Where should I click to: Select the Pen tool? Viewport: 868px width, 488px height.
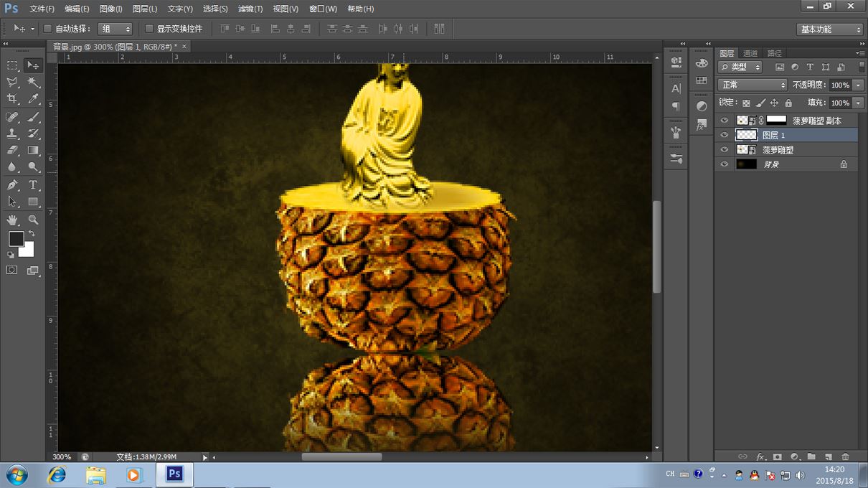click(12, 185)
